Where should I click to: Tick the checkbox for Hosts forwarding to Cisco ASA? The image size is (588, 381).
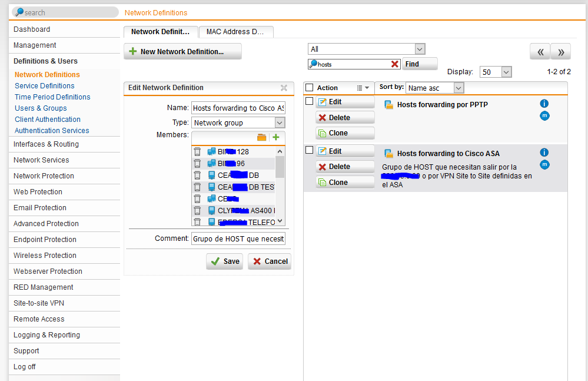click(x=310, y=151)
